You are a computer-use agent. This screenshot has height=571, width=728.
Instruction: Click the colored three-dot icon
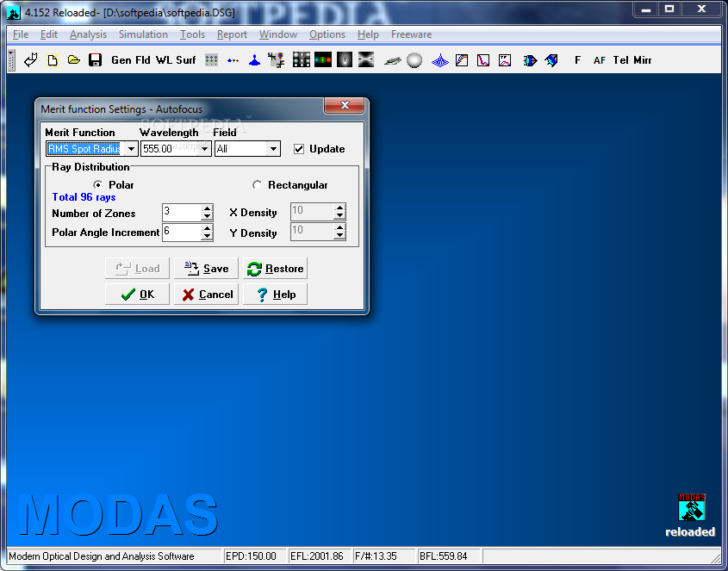[x=233, y=60]
